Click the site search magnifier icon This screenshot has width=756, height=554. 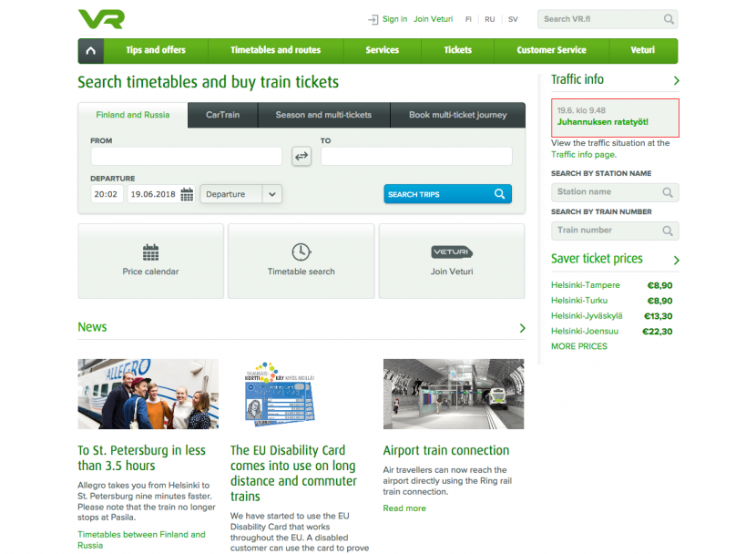click(669, 19)
